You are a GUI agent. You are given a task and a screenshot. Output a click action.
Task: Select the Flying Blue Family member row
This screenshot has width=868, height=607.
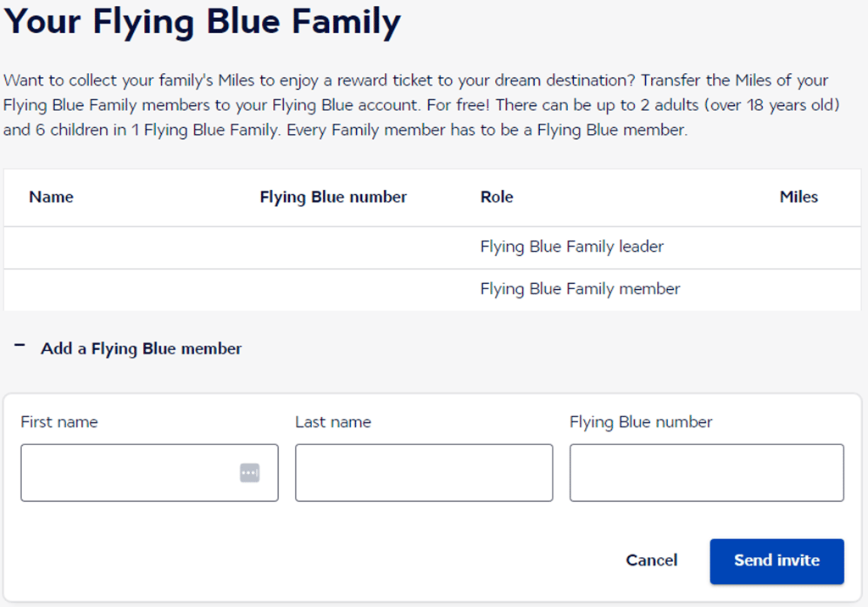pyautogui.click(x=580, y=289)
